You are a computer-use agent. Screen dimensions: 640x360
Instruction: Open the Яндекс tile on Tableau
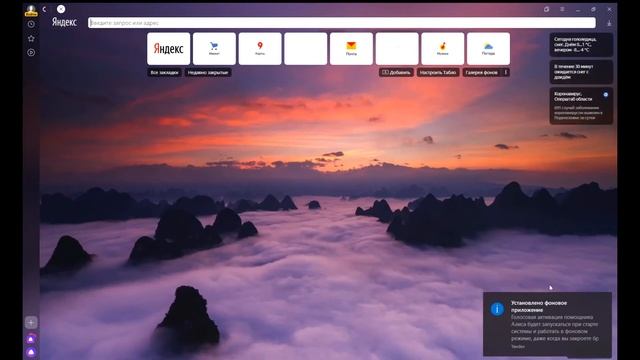169,49
